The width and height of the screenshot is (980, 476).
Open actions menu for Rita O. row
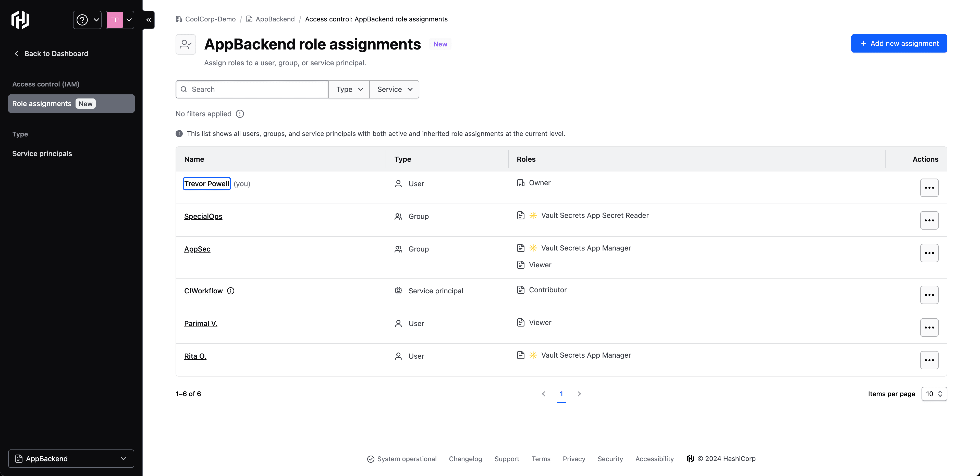[929, 360]
